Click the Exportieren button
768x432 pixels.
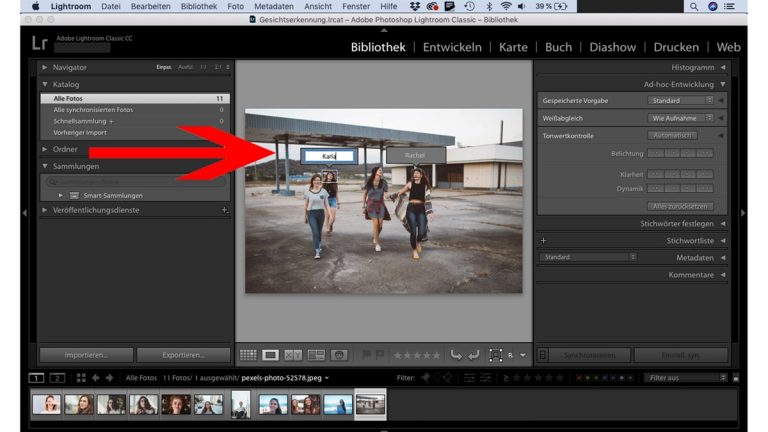pyautogui.click(x=182, y=354)
